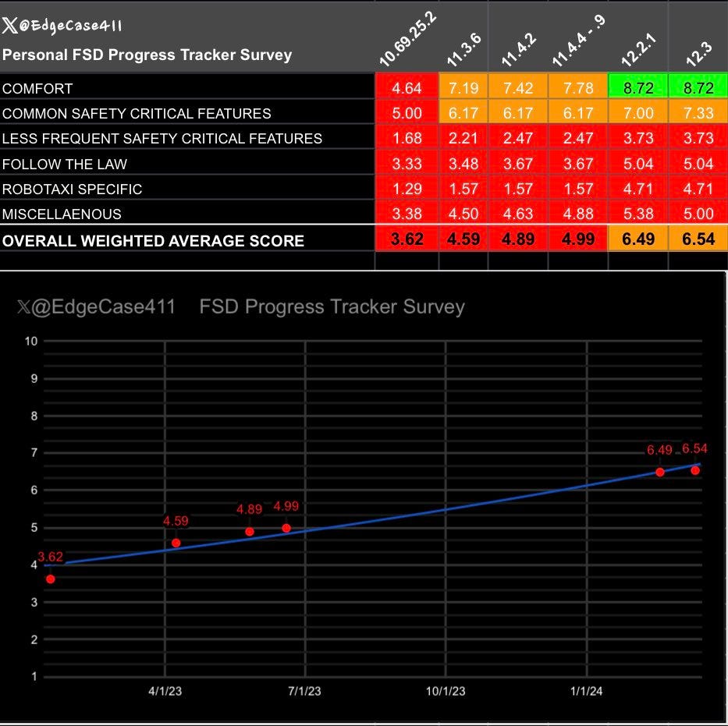728x726 pixels.
Task: Select the orange 7.19 Comfort cell
Action: coord(463,87)
